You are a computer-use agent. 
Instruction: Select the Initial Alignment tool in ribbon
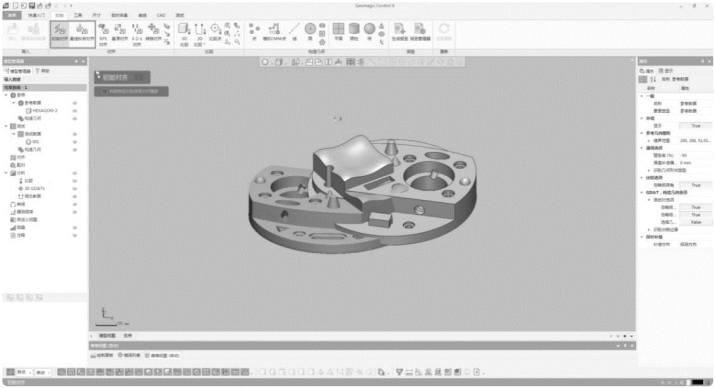click(x=59, y=33)
